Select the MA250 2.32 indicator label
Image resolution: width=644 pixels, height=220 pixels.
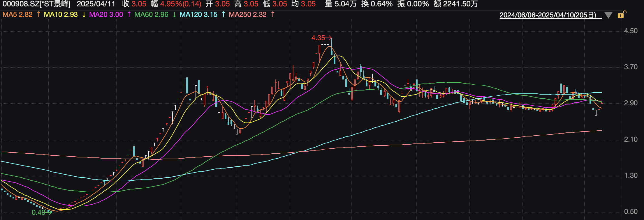[247, 15]
